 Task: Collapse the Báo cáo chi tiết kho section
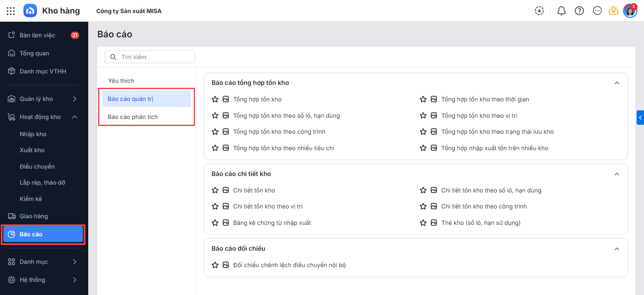[616, 174]
